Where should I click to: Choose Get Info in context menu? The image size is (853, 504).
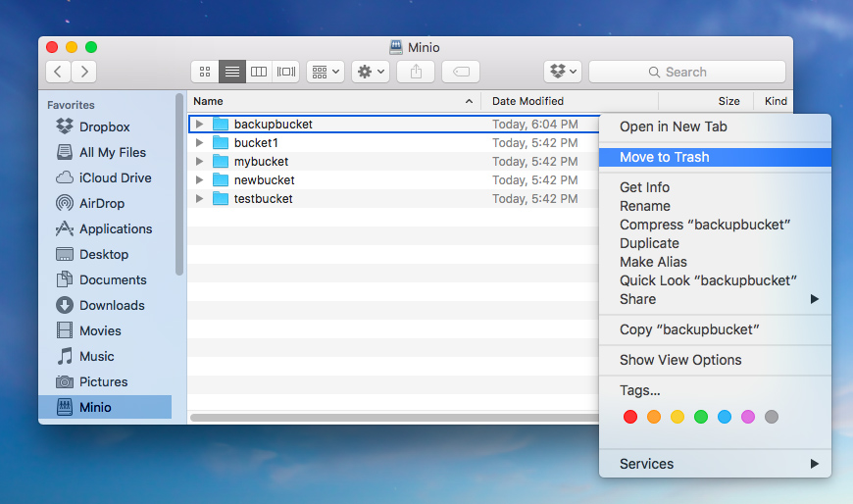[644, 187]
